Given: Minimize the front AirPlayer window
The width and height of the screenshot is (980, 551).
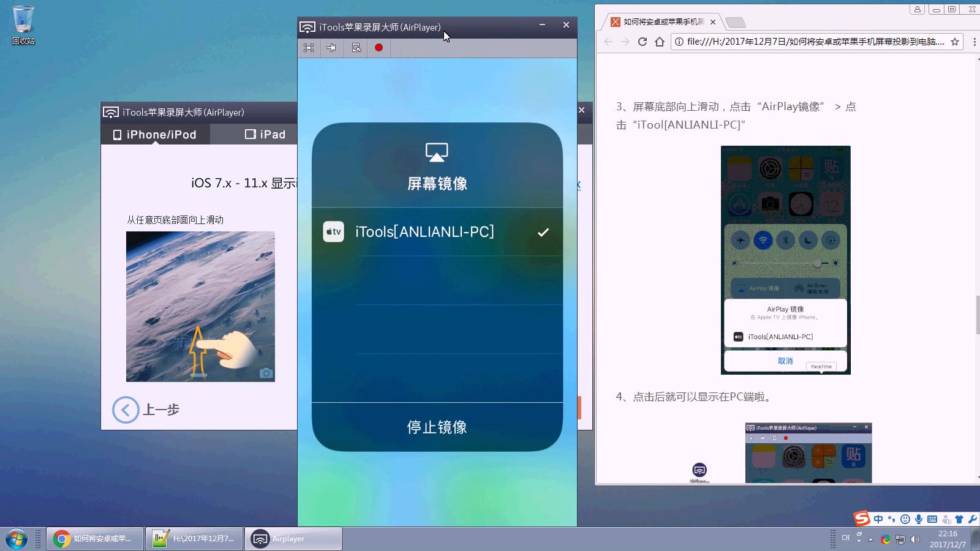Looking at the screenshot, I should [542, 25].
